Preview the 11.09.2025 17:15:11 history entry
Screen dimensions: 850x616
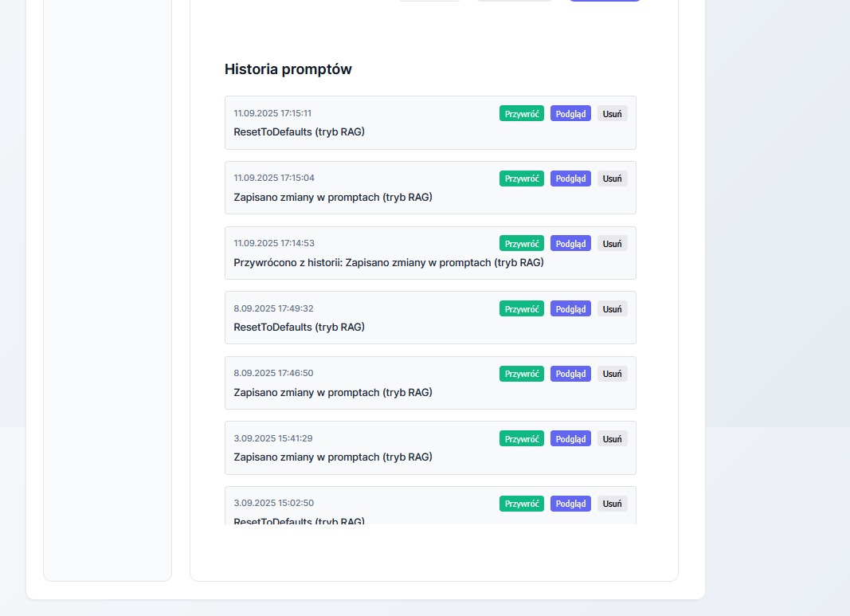570,113
